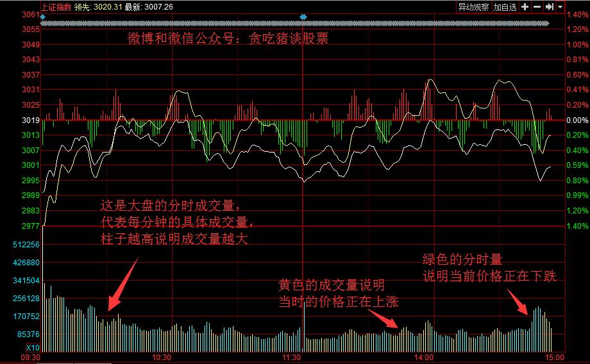The height and width of the screenshot is (364, 590).
Task: Click the blue diamond marker at 09:30
Action: [x=42, y=17]
